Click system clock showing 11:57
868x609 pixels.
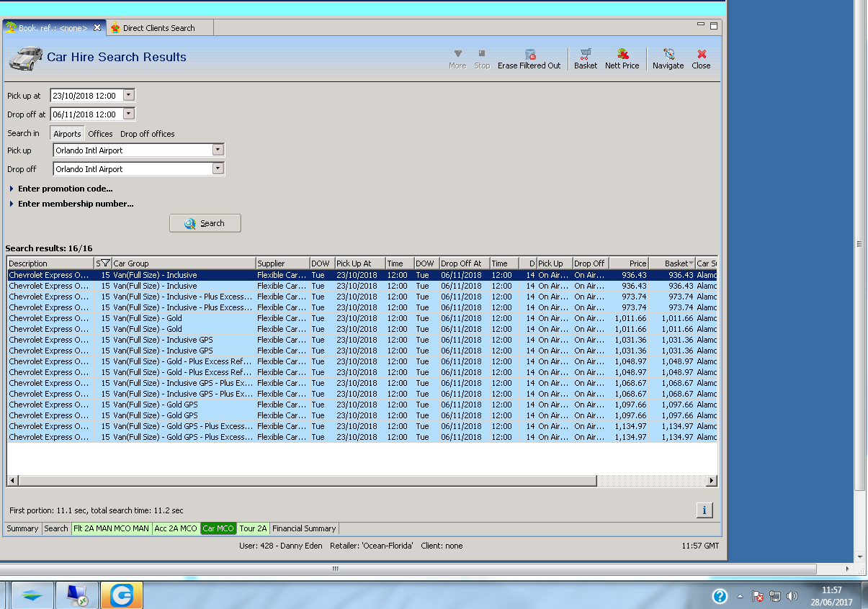[x=831, y=590]
